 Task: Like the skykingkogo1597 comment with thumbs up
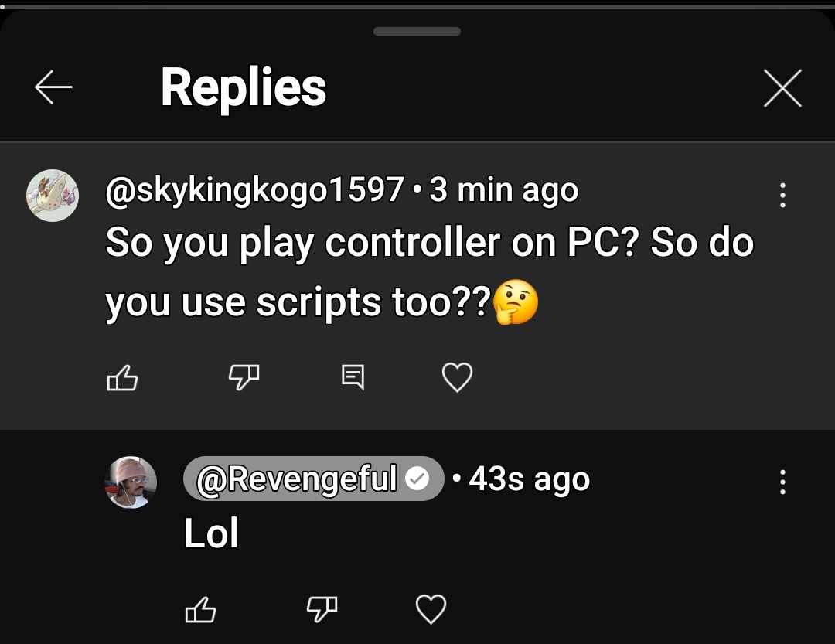(122, 378)
